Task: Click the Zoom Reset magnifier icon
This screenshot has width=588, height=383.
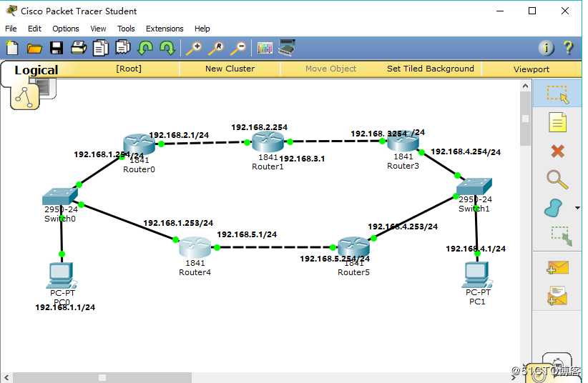Action: (x=216, y=48)
